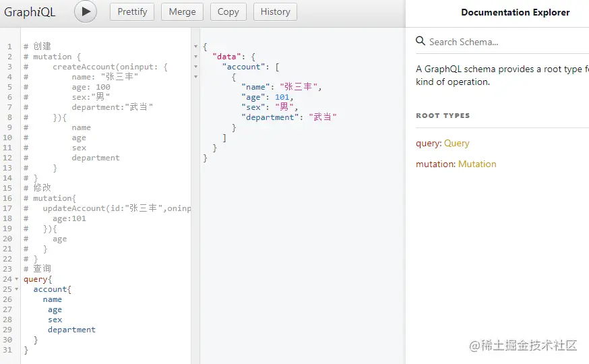Click the 101 age value in results
This screenshot has width=589, height=364.
click(x=282, y=97)
